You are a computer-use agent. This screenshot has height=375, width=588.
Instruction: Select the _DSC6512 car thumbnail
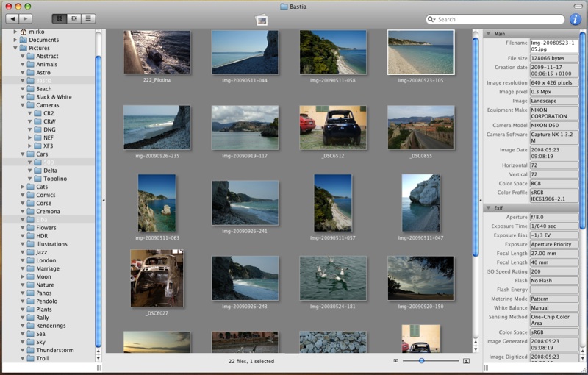pyautogui.click(x=333, y=126)
